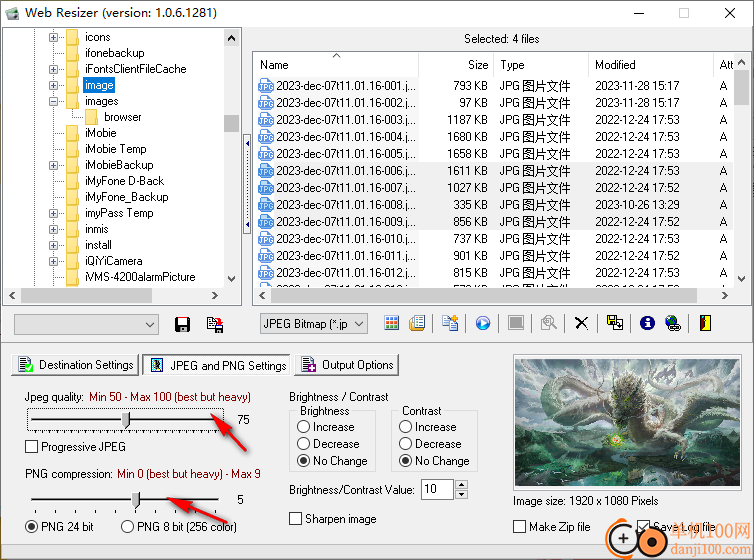754x560 pixels.
Task: Select Brightness No Change radio button
Action: pyautogui.click(x=303, y=461)
